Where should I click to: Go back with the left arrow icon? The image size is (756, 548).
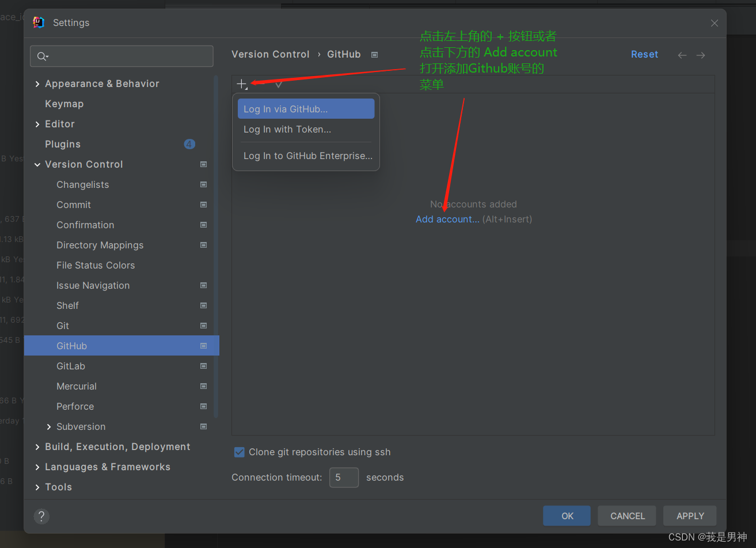(682, 55)
